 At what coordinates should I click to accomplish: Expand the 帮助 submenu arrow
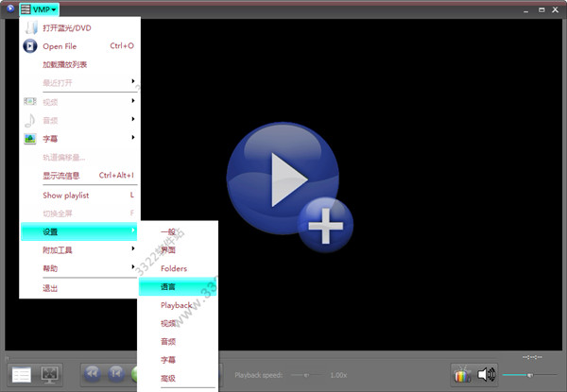click(x=133, y=267)
